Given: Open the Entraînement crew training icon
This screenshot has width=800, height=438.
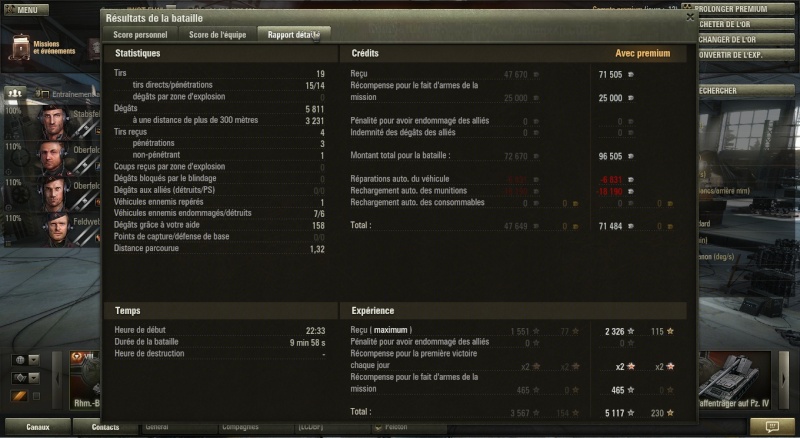Looking at the screenshot, I should coord(42,94).
